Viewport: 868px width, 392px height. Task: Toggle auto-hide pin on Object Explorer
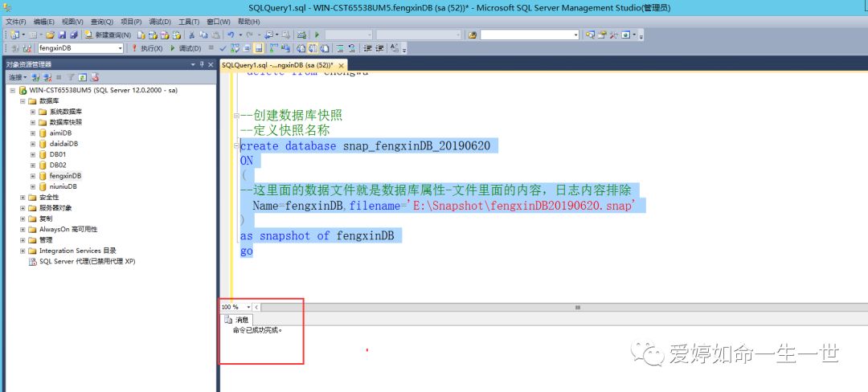tap(202, 64)
